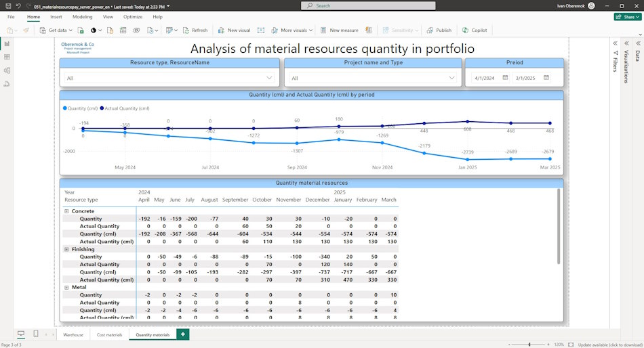Click the Actual Quantity (cml) legend marker

(102, 108)
